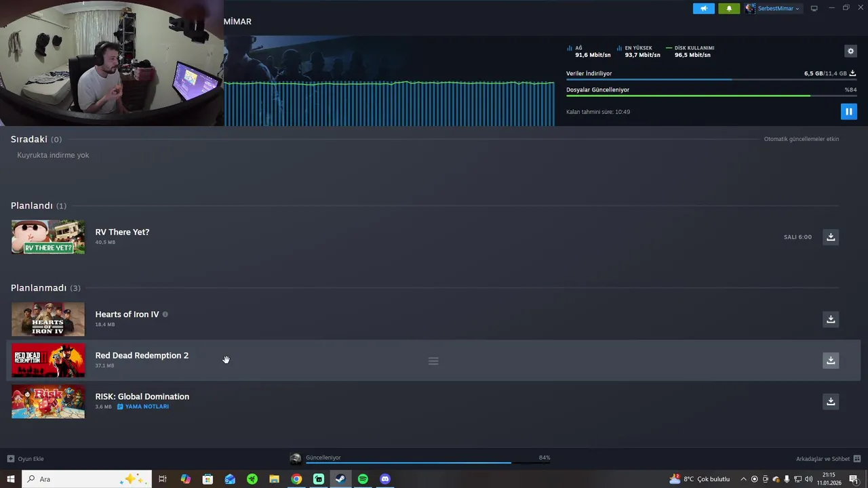This screenshot has height=488, width=868.
Task: Open Microsoft Store from taskbar
Action: pyautogui.click(x=208, y=479)
